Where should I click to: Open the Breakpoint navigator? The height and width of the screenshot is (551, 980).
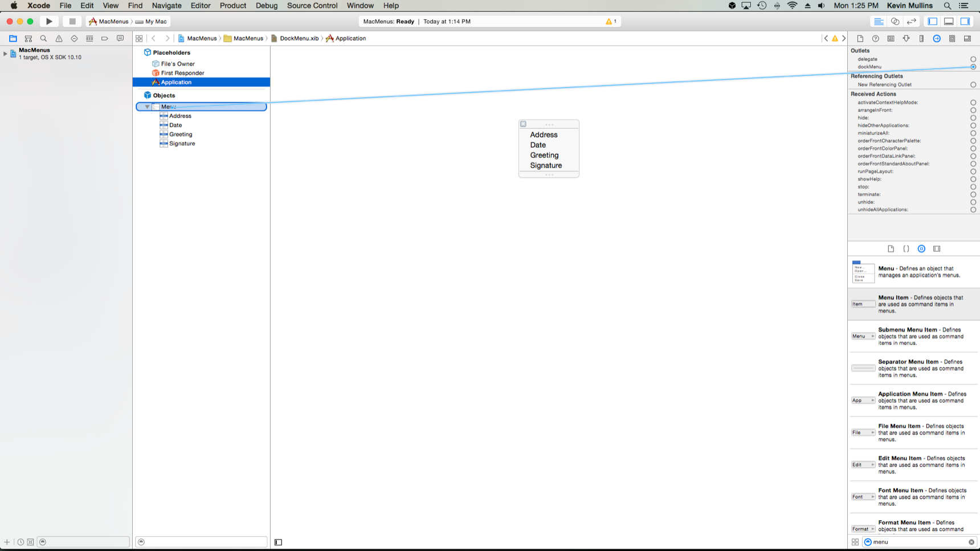(105, 39)
